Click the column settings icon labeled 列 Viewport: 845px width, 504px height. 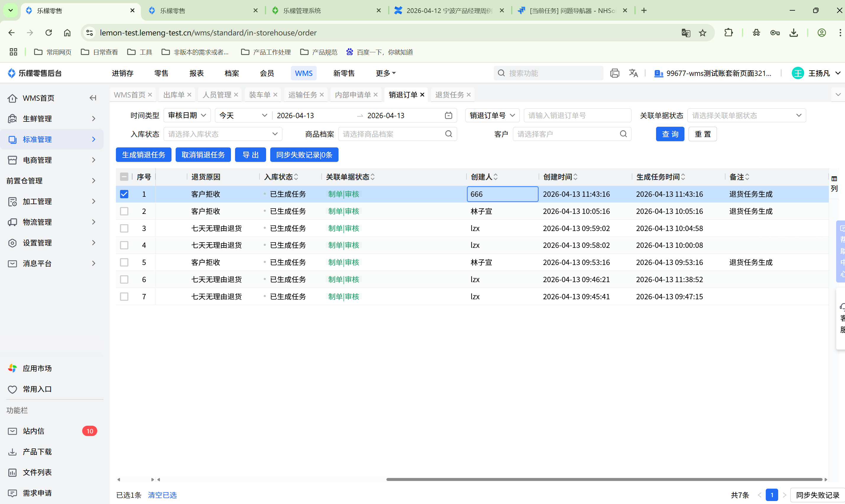tap(834, 183)
